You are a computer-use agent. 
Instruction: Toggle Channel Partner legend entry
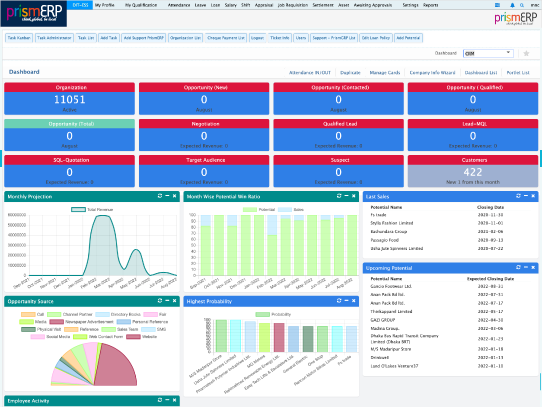(70, 314)
